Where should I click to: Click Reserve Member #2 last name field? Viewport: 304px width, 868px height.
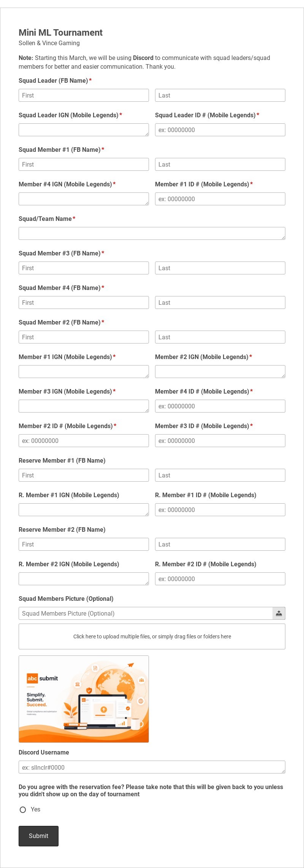(220, 544)
